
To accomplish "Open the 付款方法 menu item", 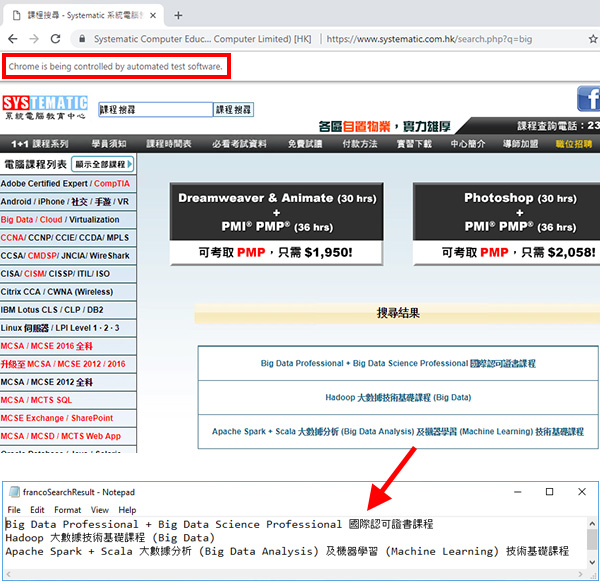I will 360,144.
